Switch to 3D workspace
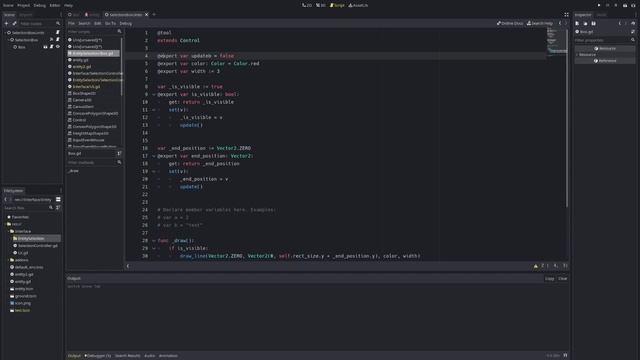The image size is (640, 360). coord(321,5)
